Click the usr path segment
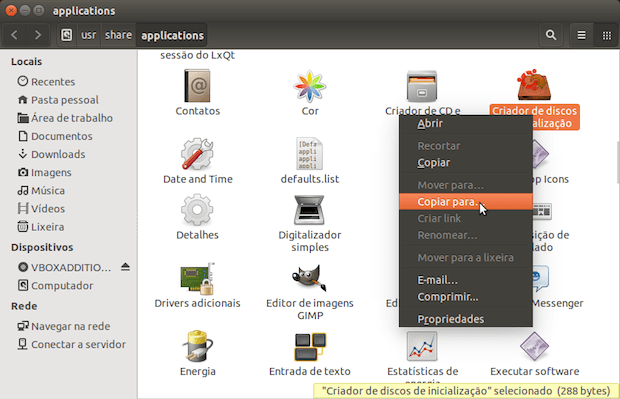 [x=89, y=35]
